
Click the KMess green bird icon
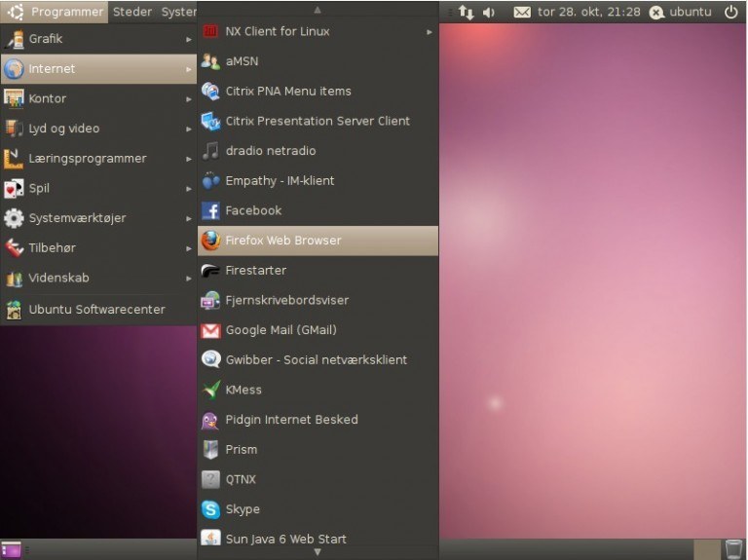tap(210, 391)
